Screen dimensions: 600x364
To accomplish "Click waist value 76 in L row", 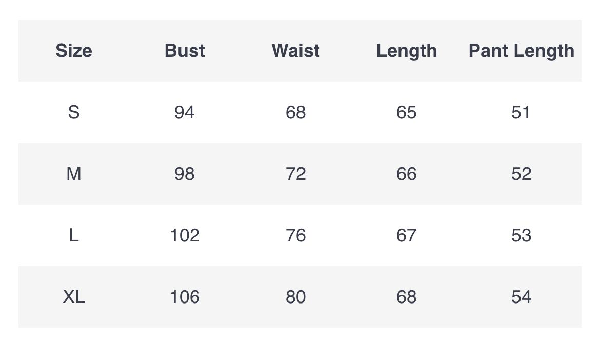I will coord(296,235).
